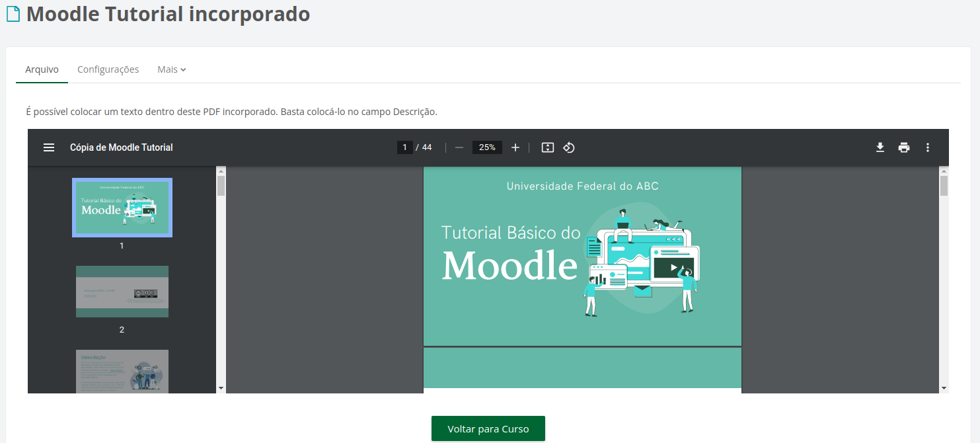Screen dimensions: 980x443
Task: Download the Moodle Tutorial PDF
Action: coord(880,147)
